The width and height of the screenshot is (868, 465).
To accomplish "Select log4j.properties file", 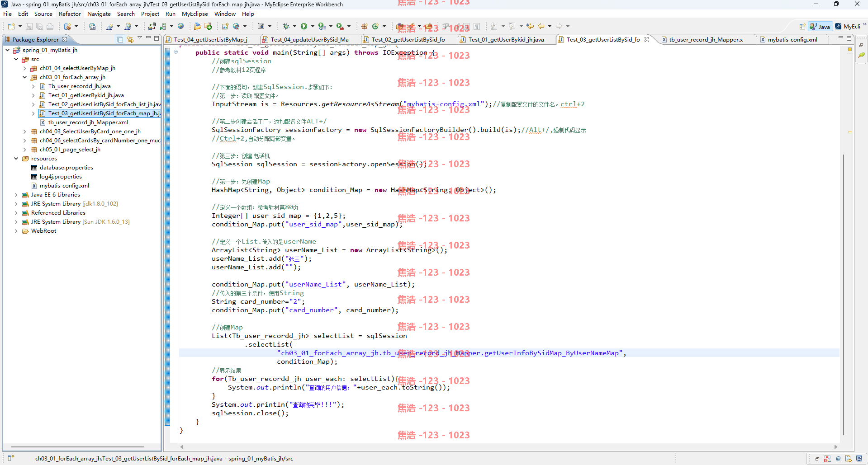I will (x=61, y=177).
